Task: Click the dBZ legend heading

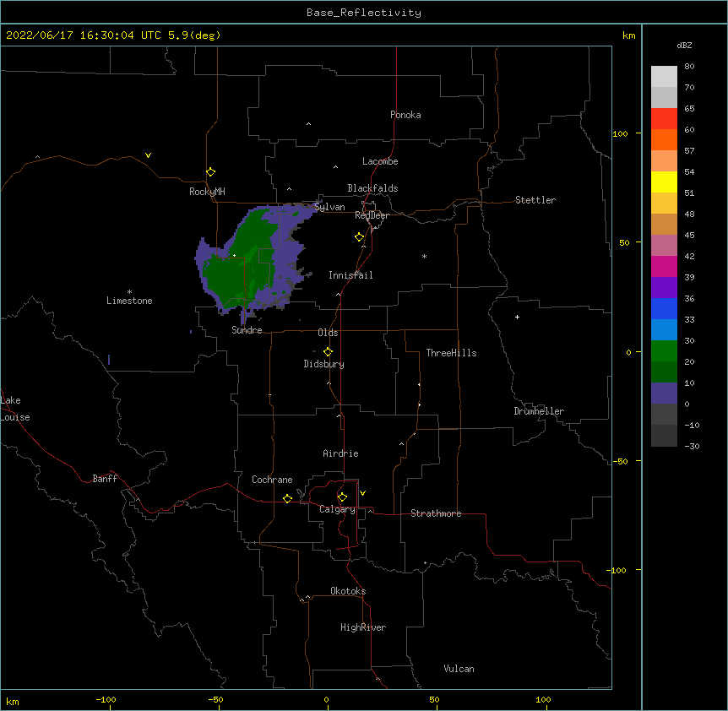Action: pyautogui.click(x=684, y=46)
